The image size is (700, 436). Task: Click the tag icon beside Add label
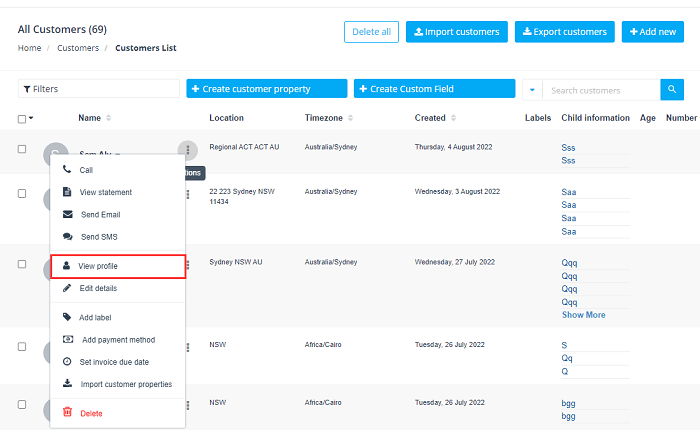click(x=67, y=317)
